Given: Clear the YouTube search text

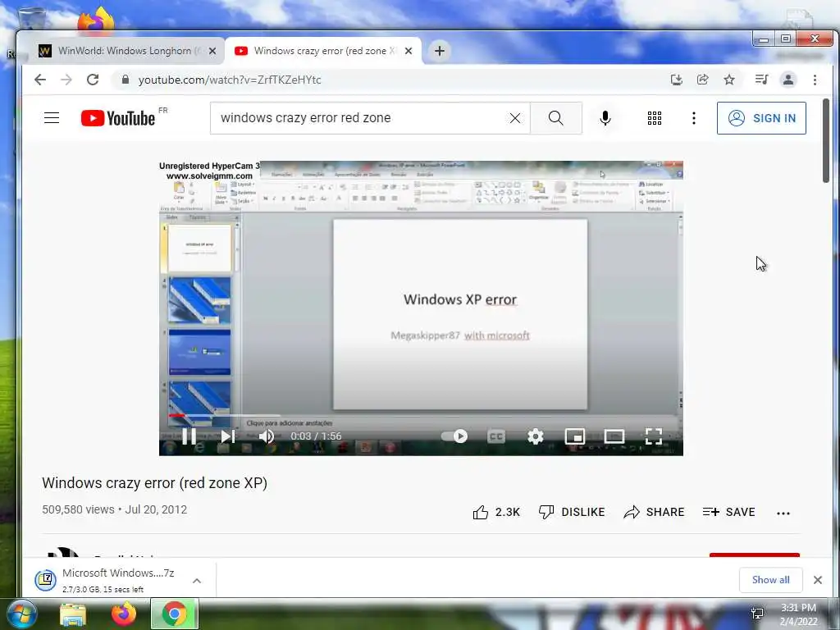Looking at the screenshot, I should 515,118.
